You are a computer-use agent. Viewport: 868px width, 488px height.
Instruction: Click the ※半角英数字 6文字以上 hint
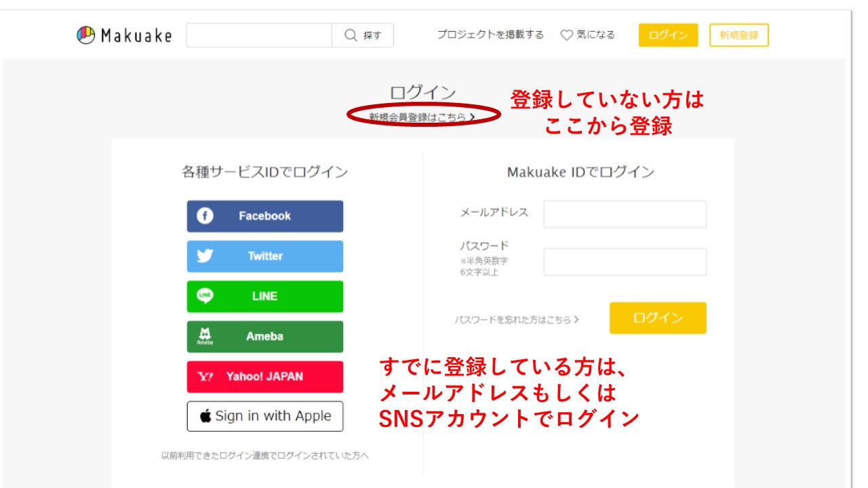(484, 266)
